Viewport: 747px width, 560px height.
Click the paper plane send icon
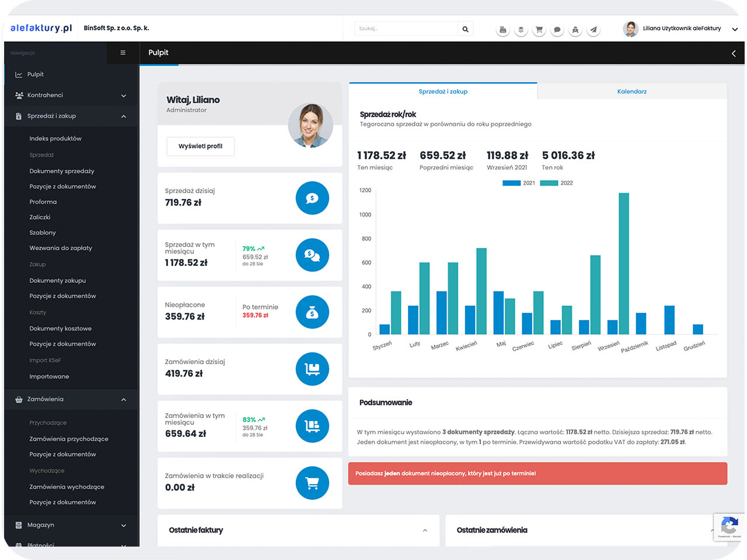pos(593,29)
